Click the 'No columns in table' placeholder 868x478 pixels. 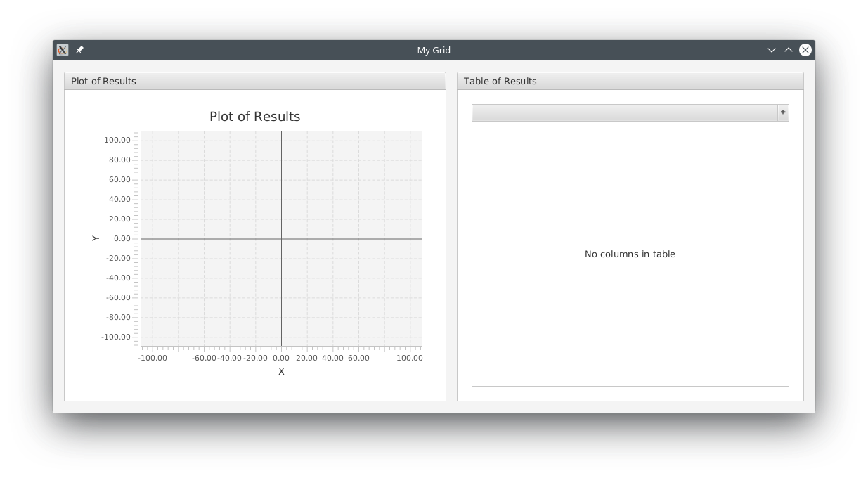[630, 254]
